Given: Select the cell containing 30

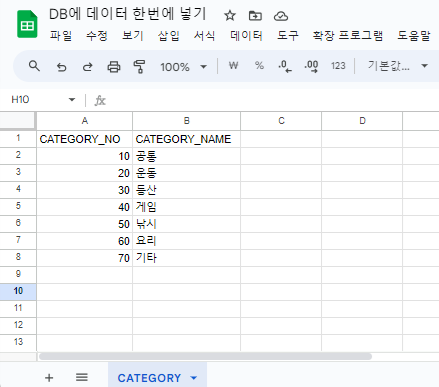Looking at the screenshot, I should [85, 190].
